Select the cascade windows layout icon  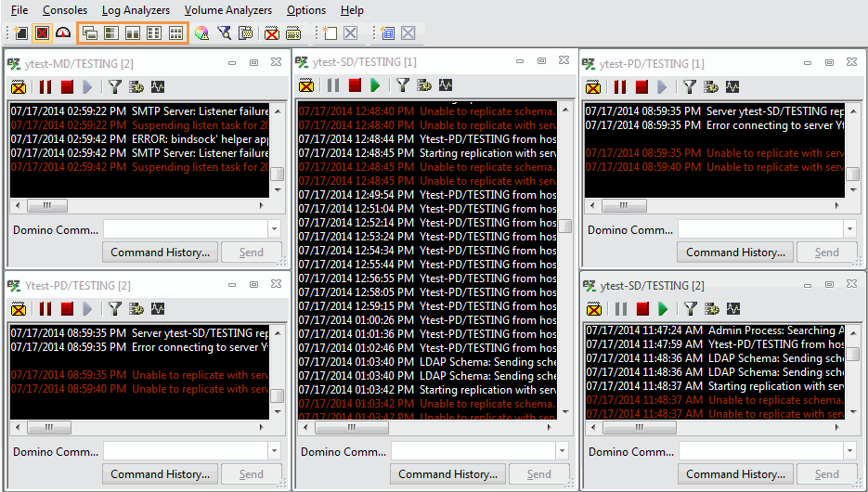pyautogui.click(x=90, y=33)
